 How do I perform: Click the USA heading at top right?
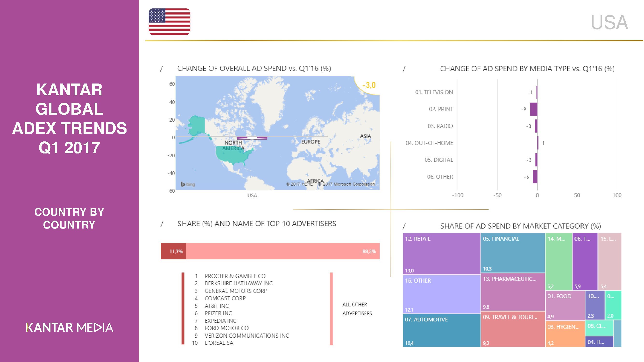(x=609, y=22)
